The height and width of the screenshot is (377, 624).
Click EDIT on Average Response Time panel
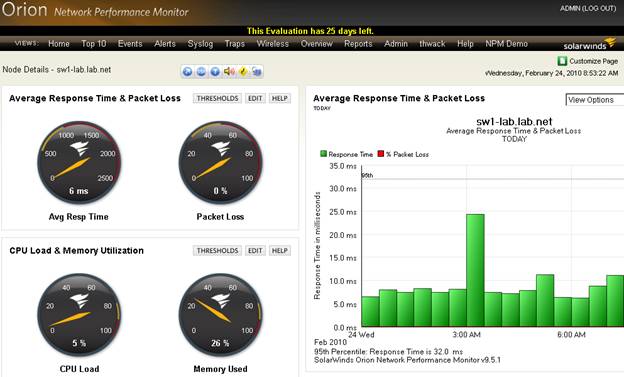tap(255, 98)
